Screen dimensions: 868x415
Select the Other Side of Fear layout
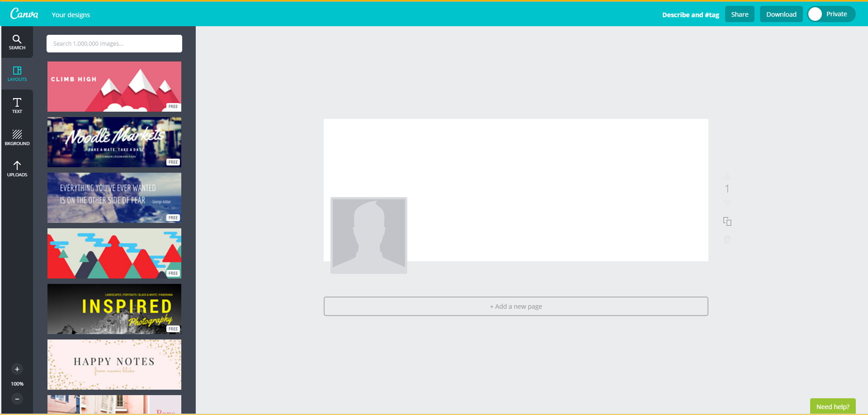click(114, 198)
